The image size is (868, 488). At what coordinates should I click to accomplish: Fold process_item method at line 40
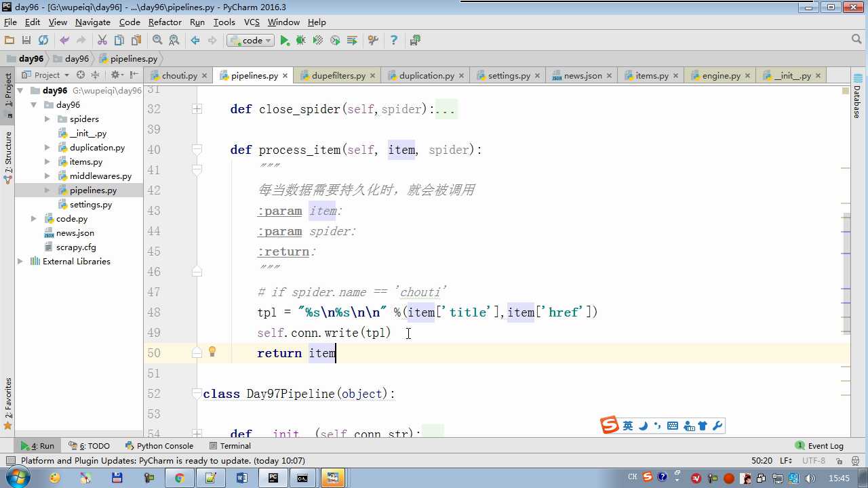(197, 150)
